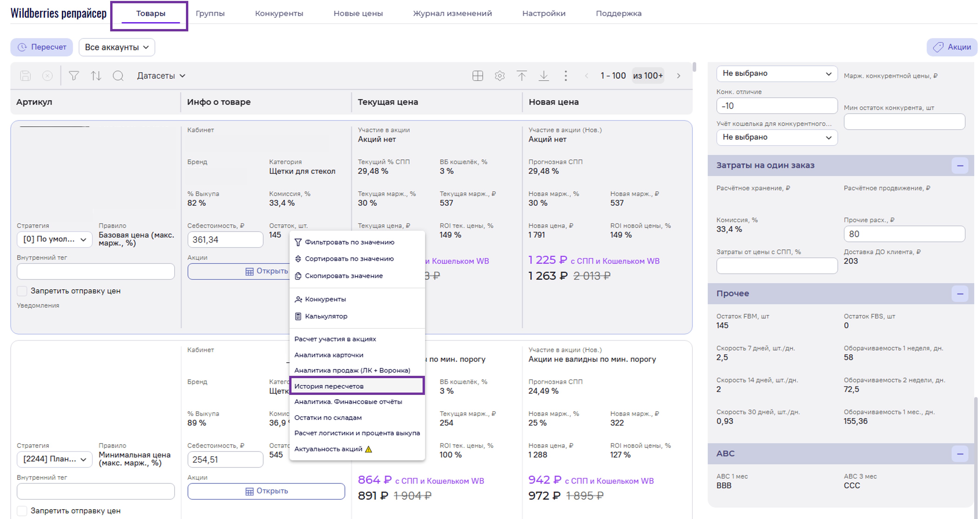Open strategy dropdown '[0] По умол...'
This screenshot has height=519, width=980.
coord(54,239)
